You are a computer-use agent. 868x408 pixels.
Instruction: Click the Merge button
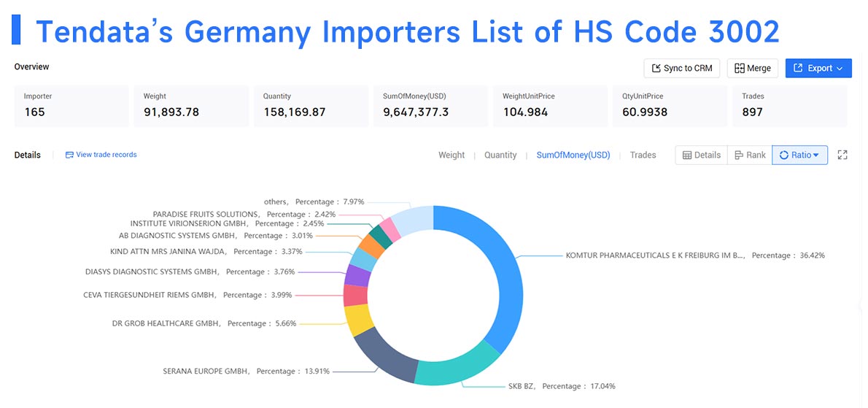point(752,68)
